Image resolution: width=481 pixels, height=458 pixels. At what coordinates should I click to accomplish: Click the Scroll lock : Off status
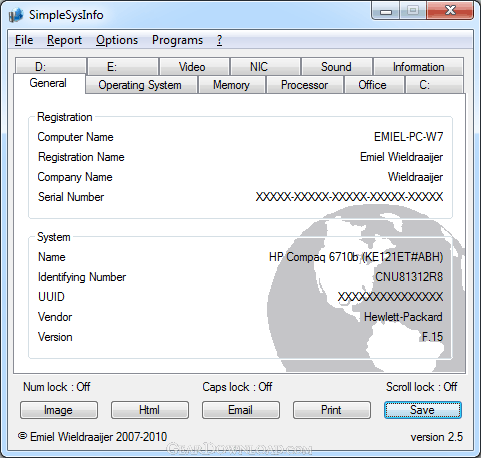[x=422, y=387]
